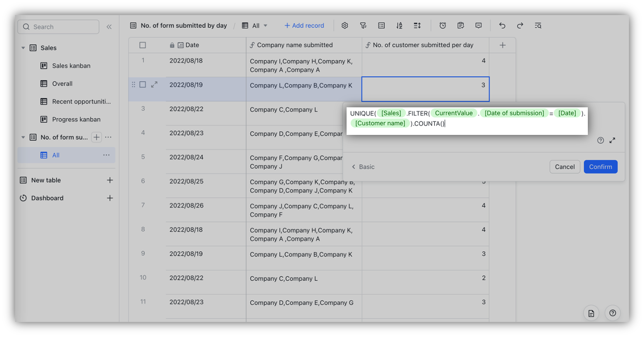Redo the last action
This screenshot has width=644, height=337.
tap(520, 26)
